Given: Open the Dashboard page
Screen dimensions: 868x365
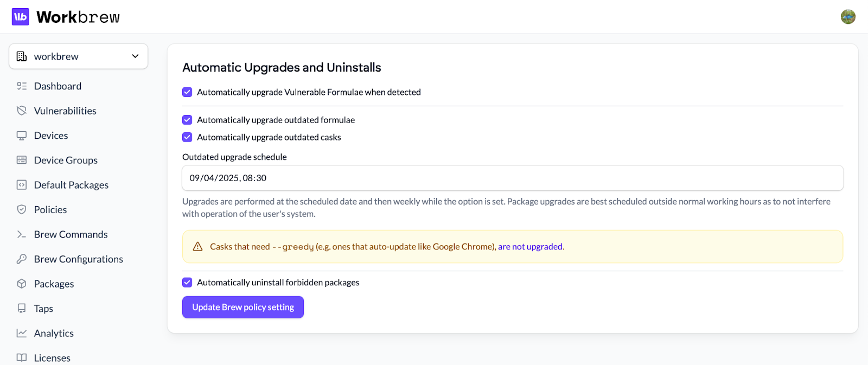Looking at the screenshot, I should pos(58,86).
